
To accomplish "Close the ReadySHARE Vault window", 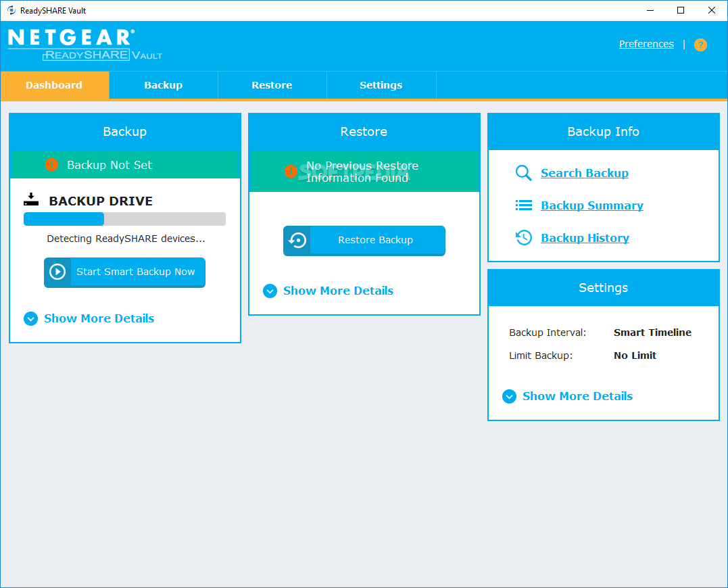I will click(711, 10).
